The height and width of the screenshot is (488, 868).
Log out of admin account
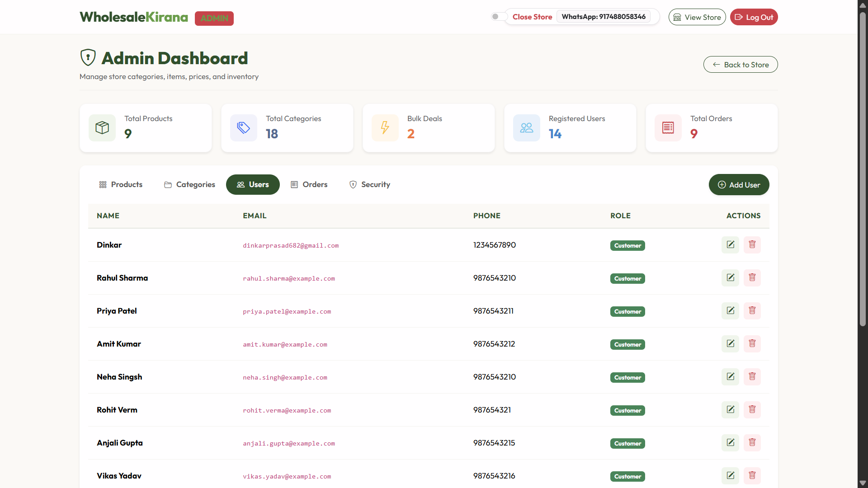click(754, 17)
